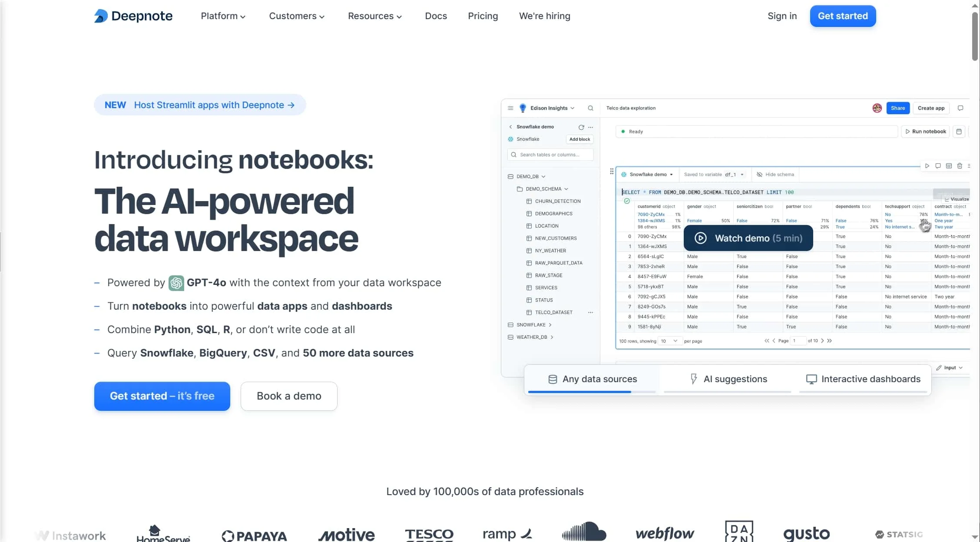Click the Run notebook button

tap(925, 132)
